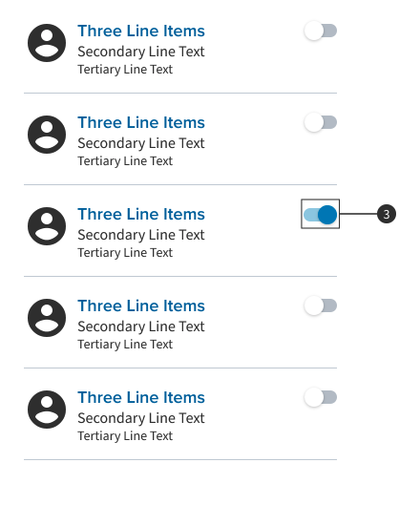Disable the active blue toggle switch

[x=320, y=214]
